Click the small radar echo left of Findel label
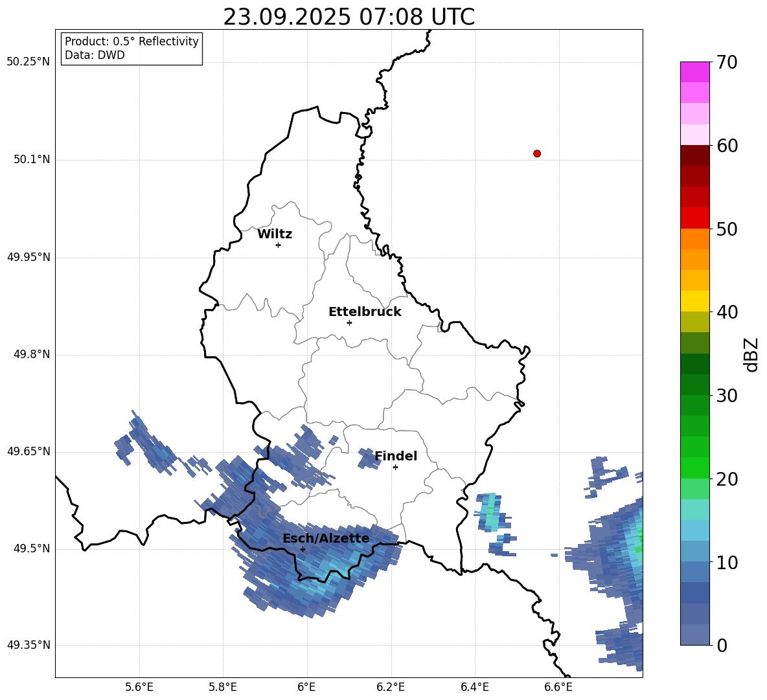Viewport: 767px width, 700px height. (x=368, y=458)
